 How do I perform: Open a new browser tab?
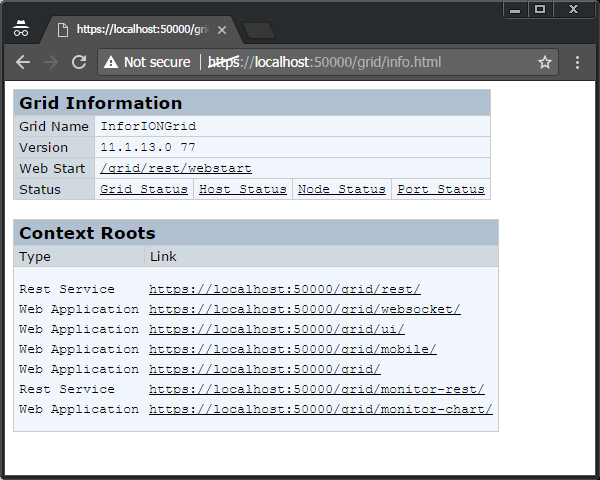258,30
